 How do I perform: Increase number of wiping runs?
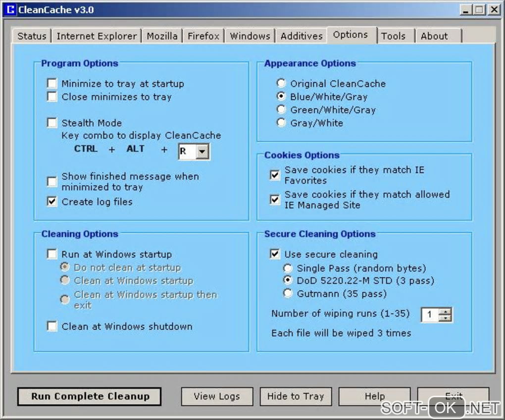[x=445, y=311]
